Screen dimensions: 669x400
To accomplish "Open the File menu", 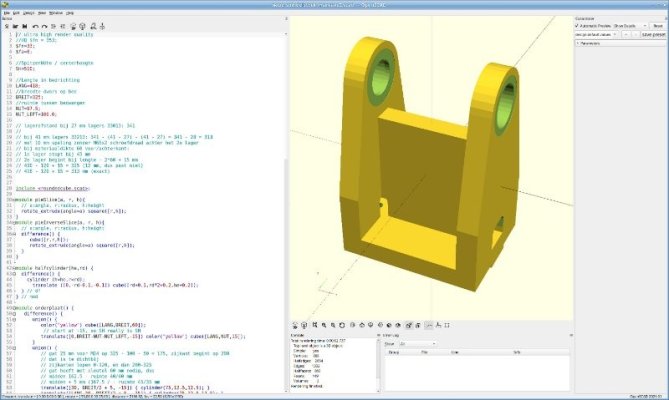I will pyautogui.click(x=6, y=13).
